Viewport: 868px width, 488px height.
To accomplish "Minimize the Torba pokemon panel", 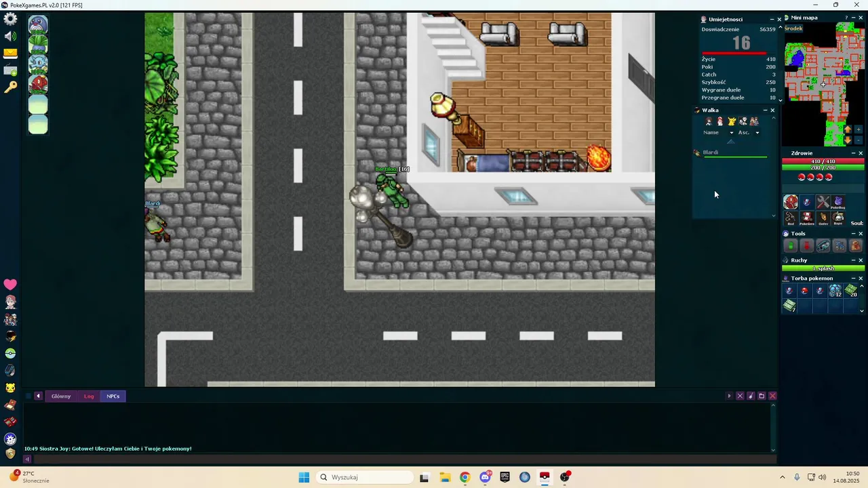I will click(853, 279).
